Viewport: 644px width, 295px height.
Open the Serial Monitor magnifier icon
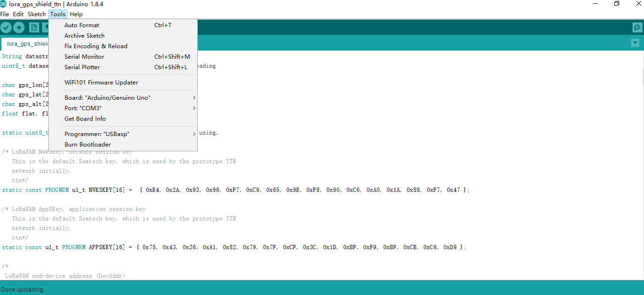pyautogui.click(x=637, y=28)
